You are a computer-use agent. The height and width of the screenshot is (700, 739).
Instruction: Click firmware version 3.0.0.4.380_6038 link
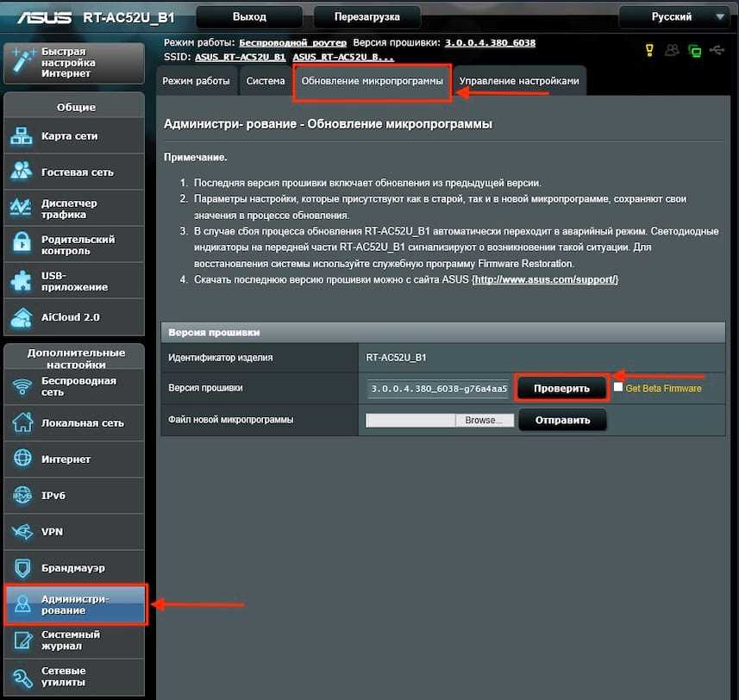point(490,43)
